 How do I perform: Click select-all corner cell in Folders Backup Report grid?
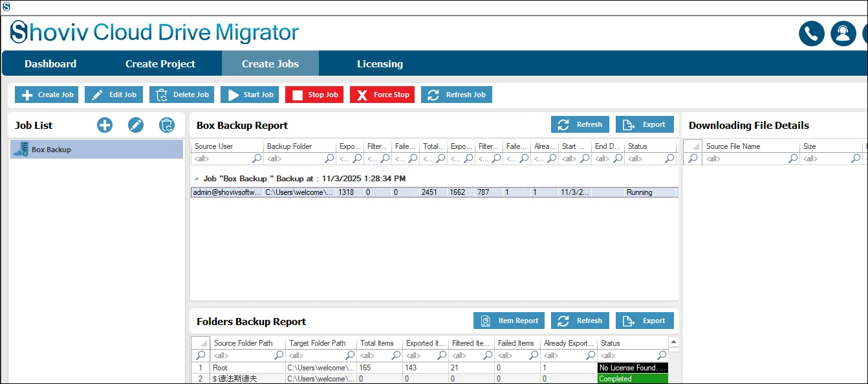pyautogui.click(x=201, y=343)
